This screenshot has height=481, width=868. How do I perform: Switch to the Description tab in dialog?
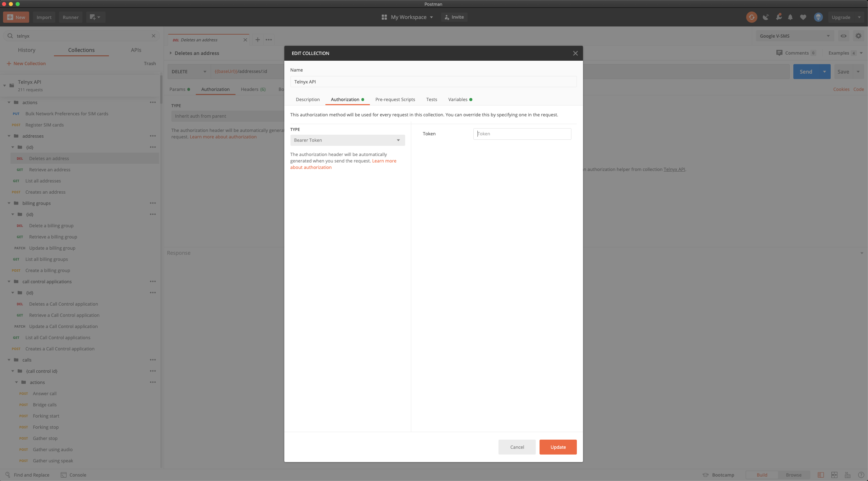(308, 99)
